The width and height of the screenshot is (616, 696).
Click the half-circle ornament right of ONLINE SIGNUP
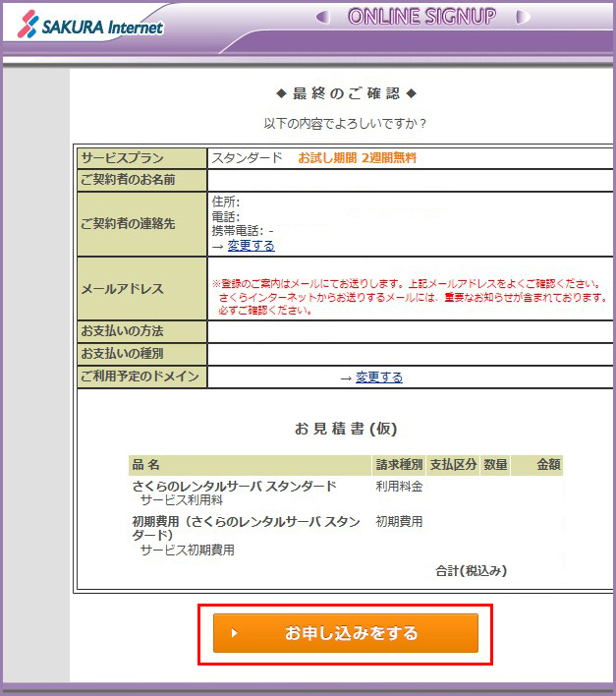click(522, 18)
